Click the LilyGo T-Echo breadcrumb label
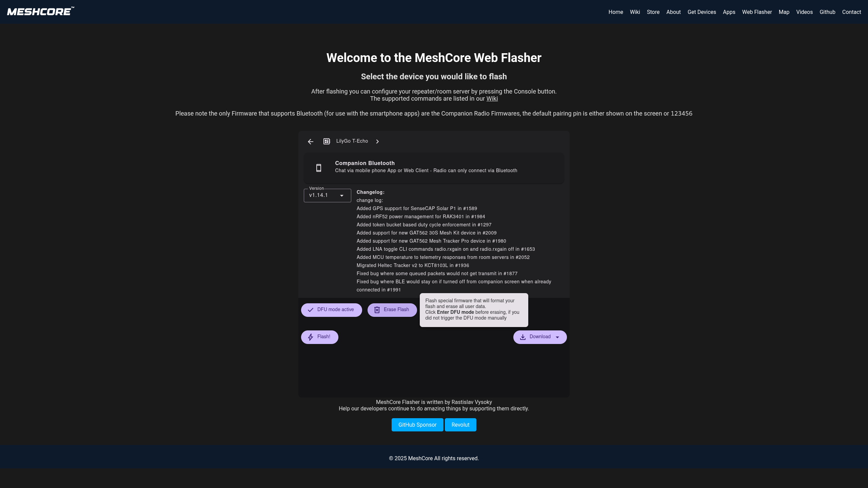Image resolution: width=868 pixels, height=488 pixels. pyautogui.click(x=352, y=141)
